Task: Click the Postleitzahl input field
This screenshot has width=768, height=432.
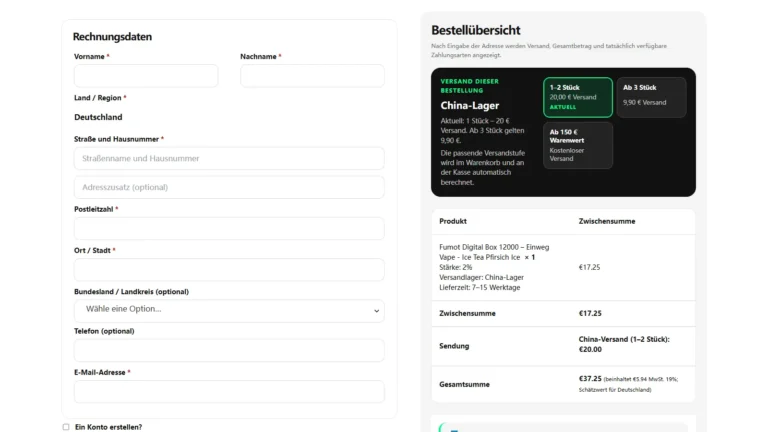Action: coord(229,228)
